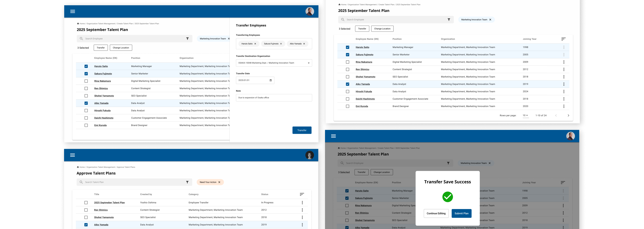The image size is (644, 229).
Task: Click filter icon in Search Talent Plan bar
Action: (x=187, y=182)
